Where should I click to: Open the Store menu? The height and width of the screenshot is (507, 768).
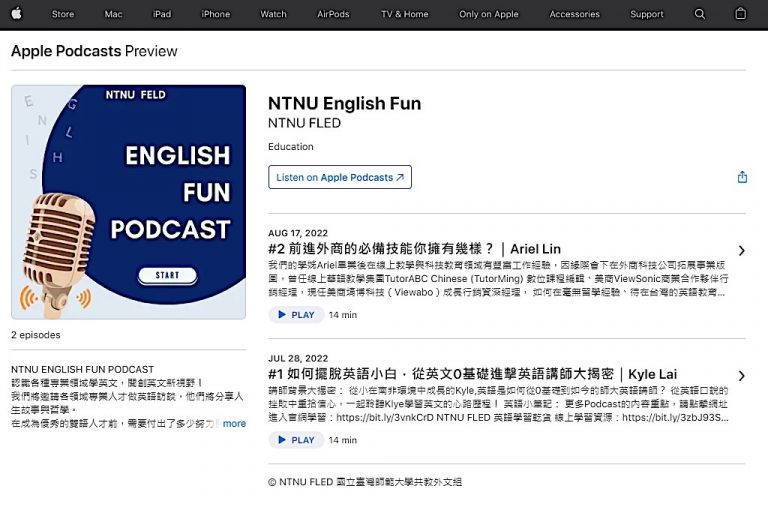click(63, 14)
